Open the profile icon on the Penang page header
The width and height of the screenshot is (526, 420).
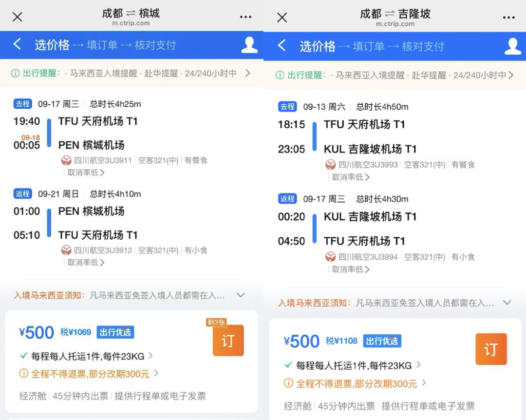pos(249,45)
